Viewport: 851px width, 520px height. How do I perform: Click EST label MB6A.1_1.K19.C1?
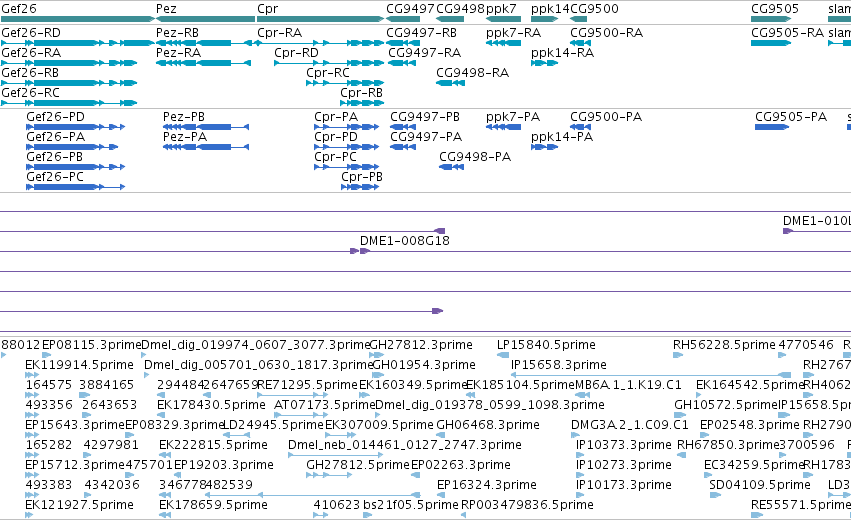point(628,385)
